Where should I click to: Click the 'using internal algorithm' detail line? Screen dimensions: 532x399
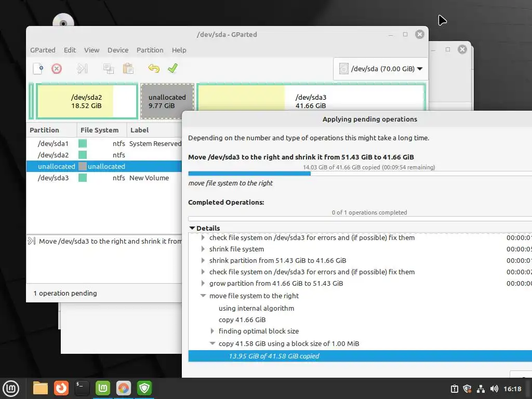click(257, 309)
